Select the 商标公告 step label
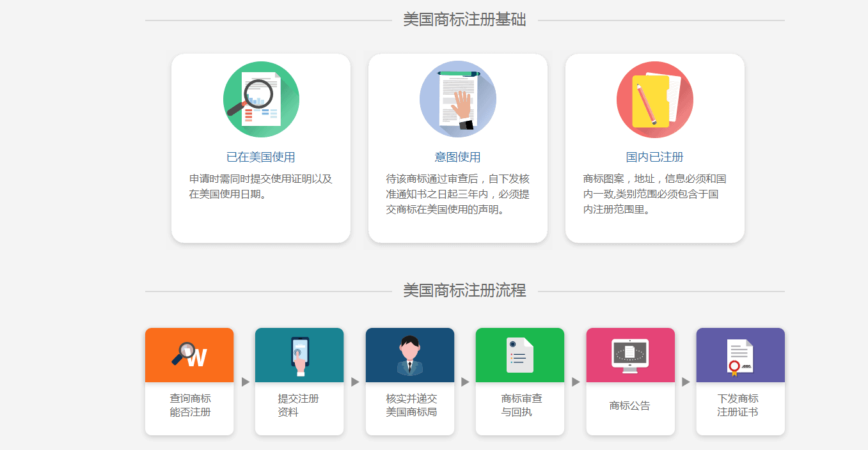The width and height of the screenshot is (868, 450). click(x=630, y=405)
